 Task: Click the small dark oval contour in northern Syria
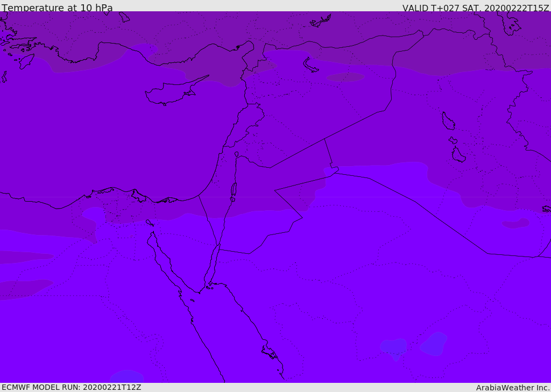tap(345, 77)
